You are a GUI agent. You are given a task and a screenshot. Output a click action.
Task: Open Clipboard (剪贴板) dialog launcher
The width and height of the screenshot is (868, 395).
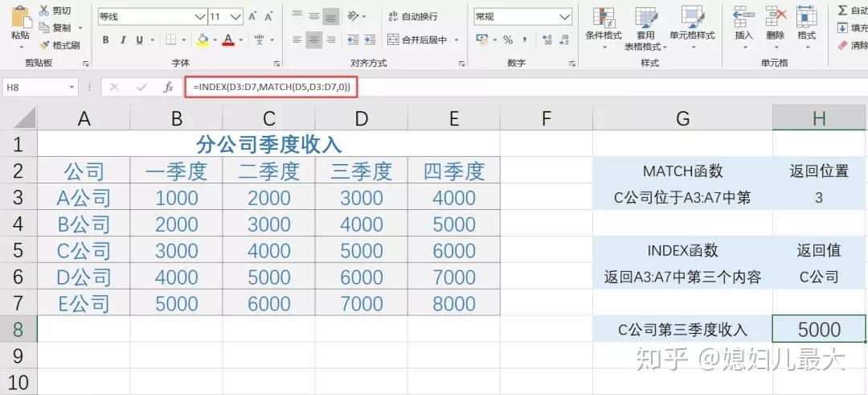coord(86,64)
